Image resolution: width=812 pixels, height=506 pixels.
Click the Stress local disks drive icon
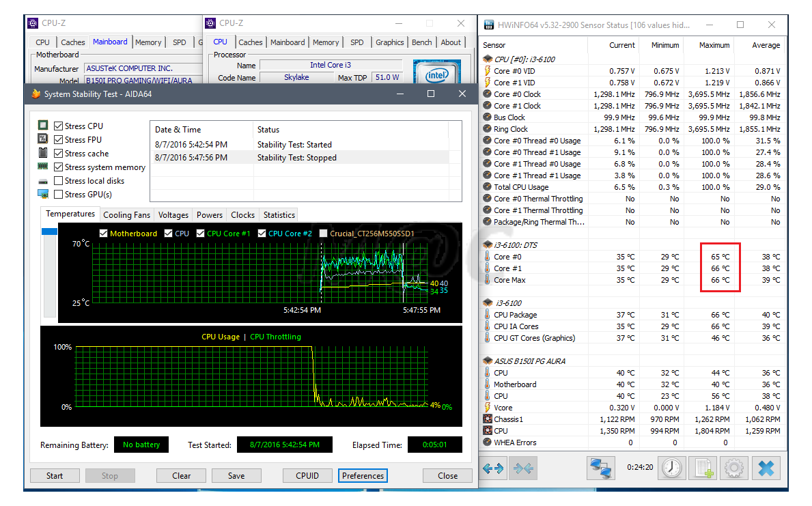point(43,181)
